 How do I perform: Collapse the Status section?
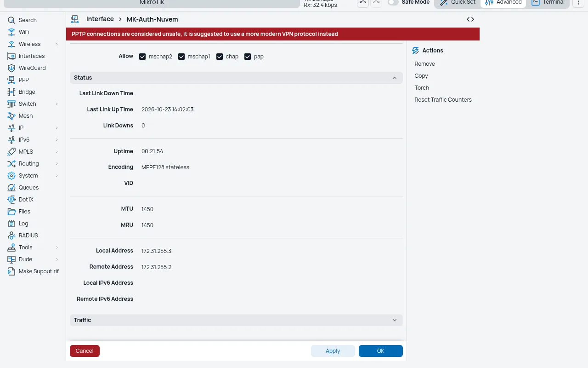coord(236,78)
